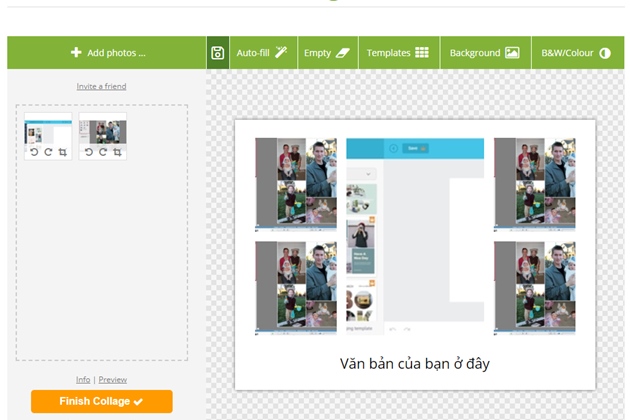Click the collage caption text field
The image size is (630, 420).
click(414, 363)
